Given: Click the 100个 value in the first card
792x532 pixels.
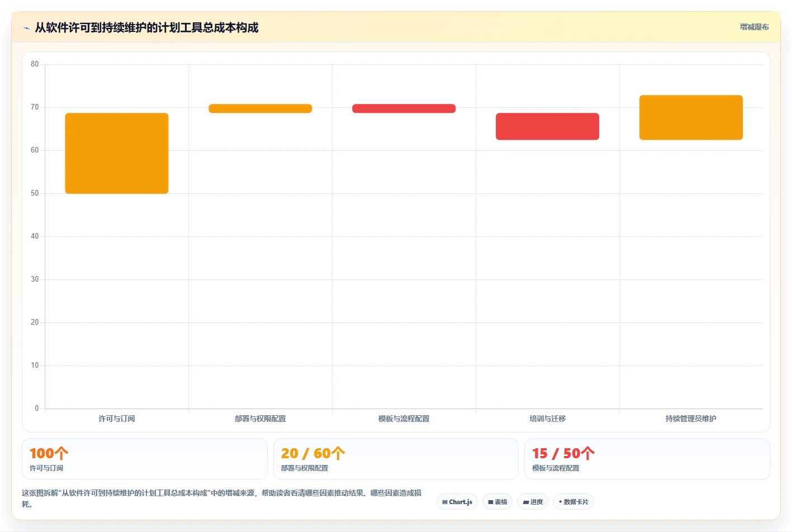Looking at the screenshot, I should pyautogui.click(x=49, y=453).
